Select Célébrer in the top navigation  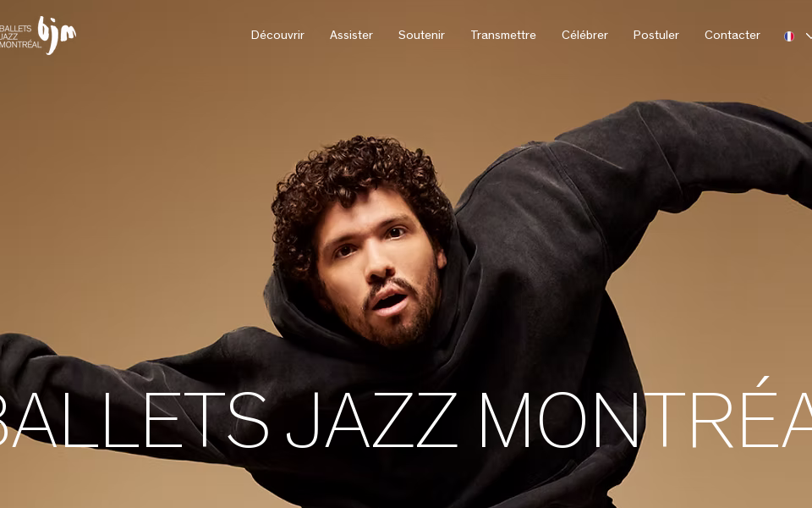[584, 36]
